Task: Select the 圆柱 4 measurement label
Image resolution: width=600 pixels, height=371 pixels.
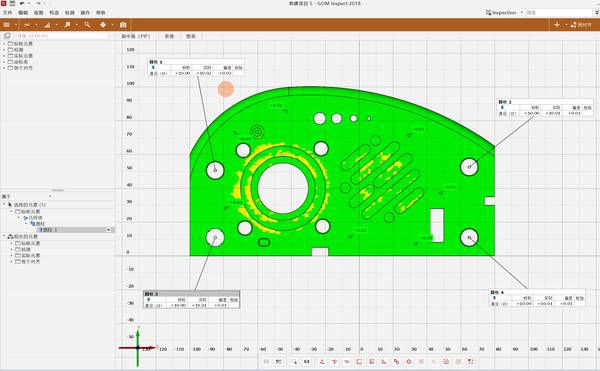Action: (x=537, y=298)
